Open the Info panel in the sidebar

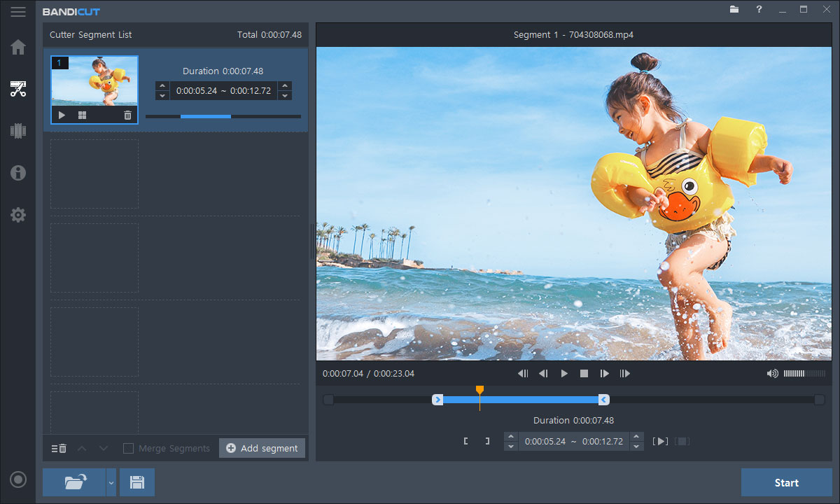click(18, 173)
